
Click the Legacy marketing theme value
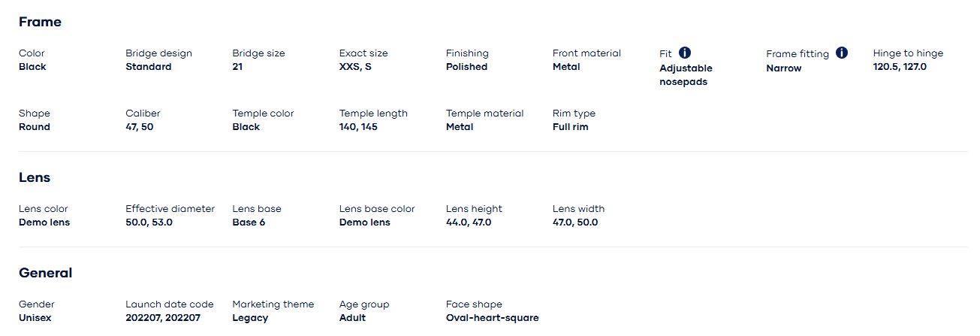click(250, 318)
